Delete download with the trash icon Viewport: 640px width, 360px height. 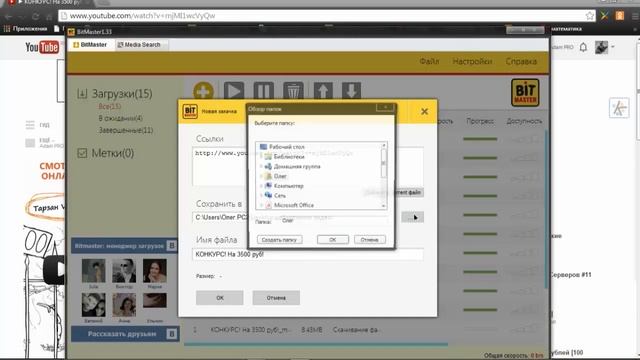[293, 91]
